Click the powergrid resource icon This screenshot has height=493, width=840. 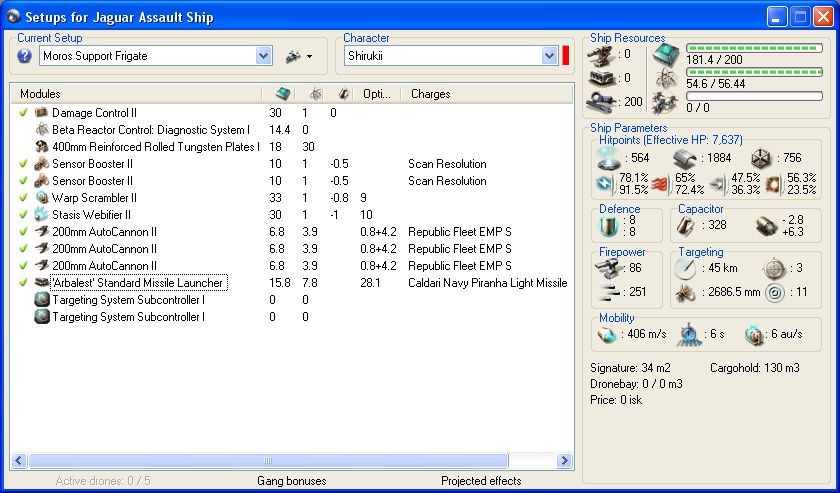pos(666,78)
